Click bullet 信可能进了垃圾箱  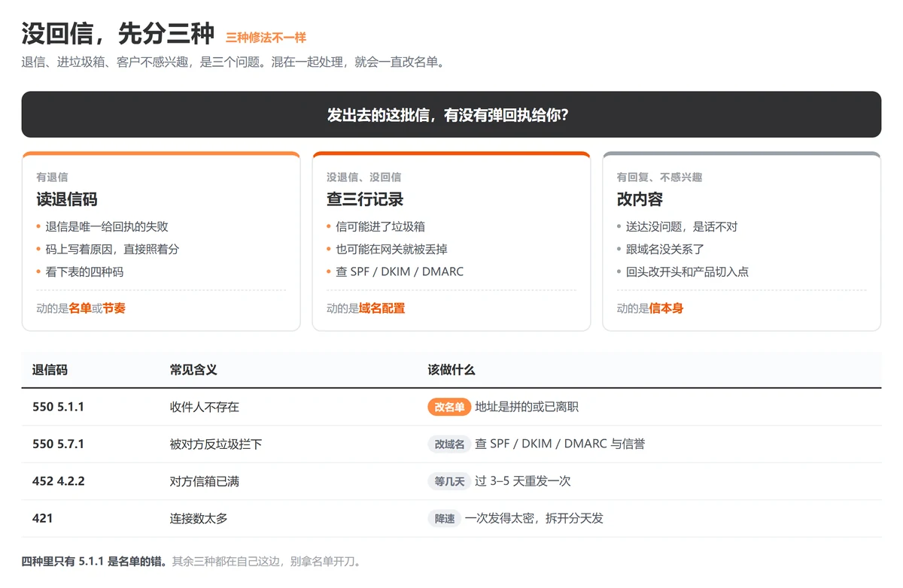click(x=381, y=226)
